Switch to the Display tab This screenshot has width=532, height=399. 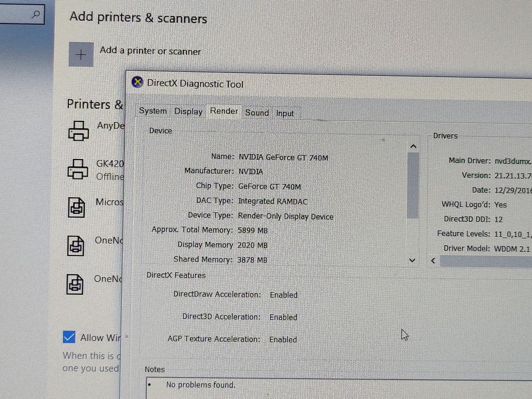coord(188,112)
